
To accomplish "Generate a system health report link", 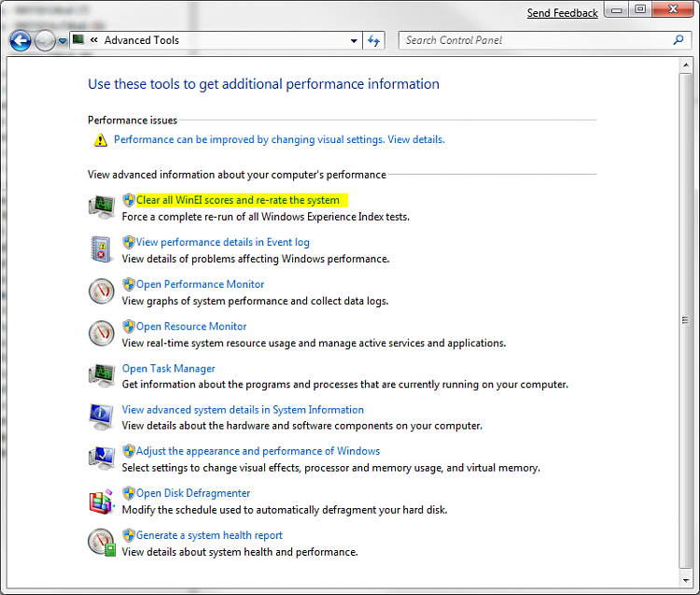I will [x=209, y=535].
